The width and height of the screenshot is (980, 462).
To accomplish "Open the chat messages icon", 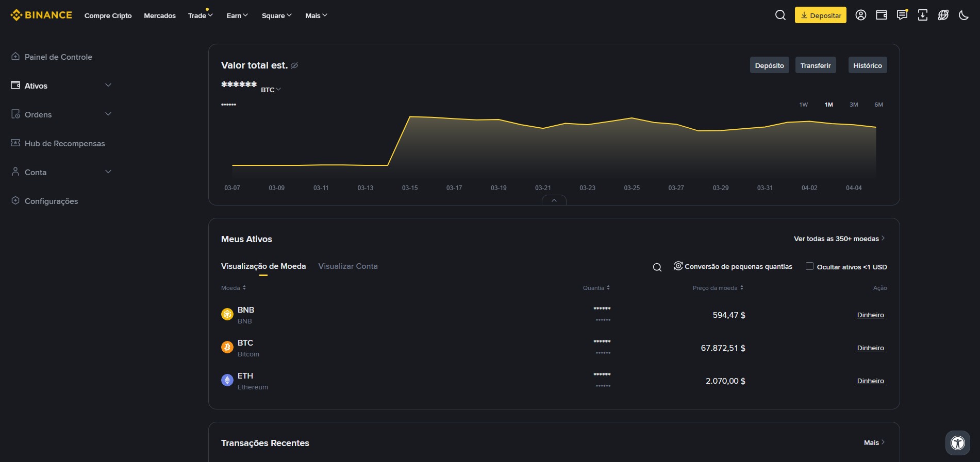I will coord(902,15).
